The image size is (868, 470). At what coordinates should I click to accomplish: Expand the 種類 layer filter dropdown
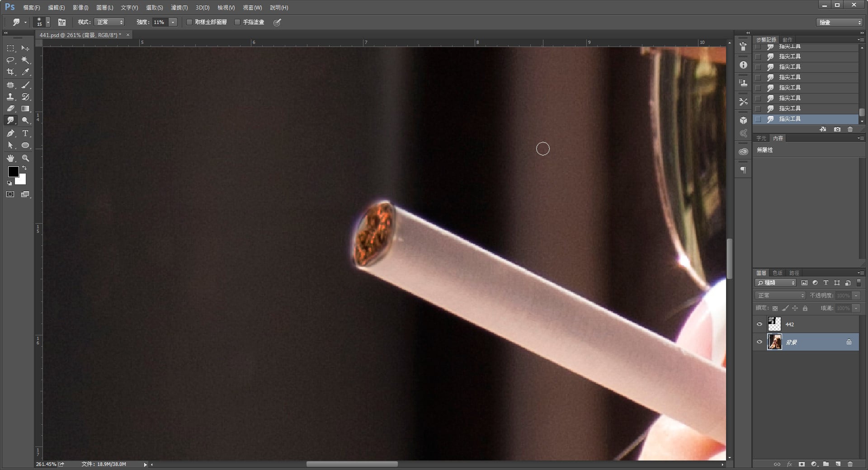click(x=776, y=283)
